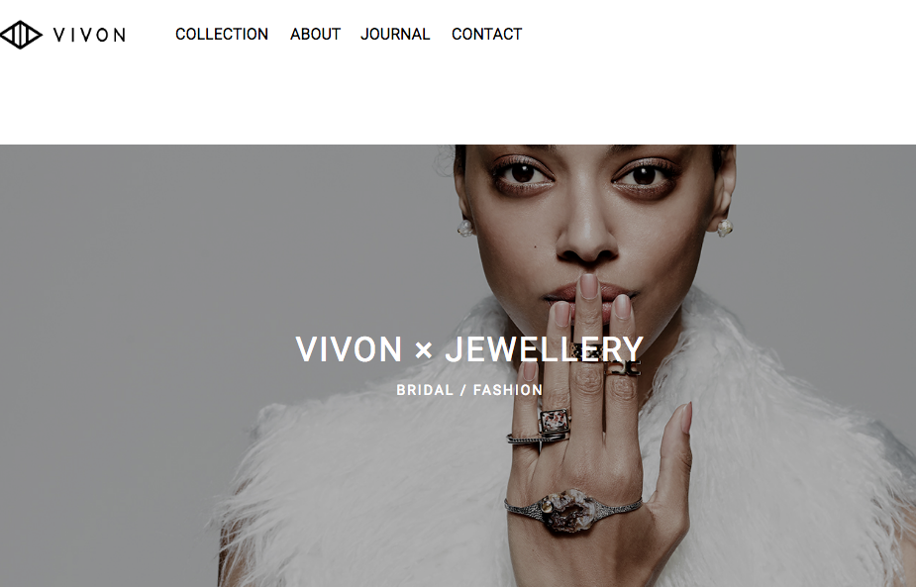Image resolution: width=916 pixels, height=588 pixels.
Task: Click the VIVON wordmark beside the logo
Action: pyautogui.click(x=89, y=35)
